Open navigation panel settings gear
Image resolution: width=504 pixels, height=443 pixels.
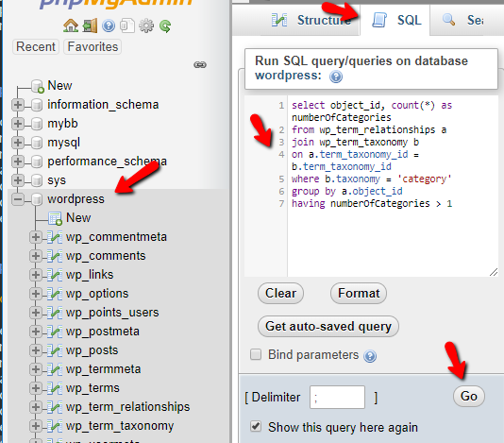click(146, 26)
